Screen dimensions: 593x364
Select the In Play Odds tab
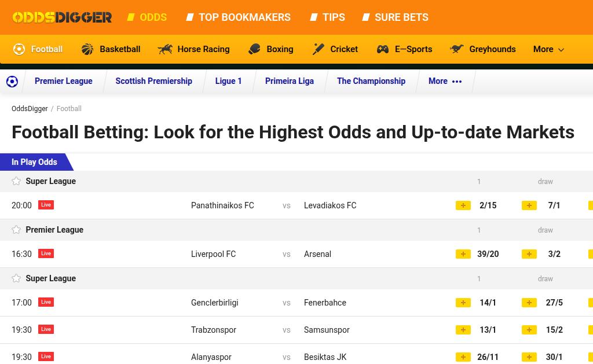pyautogui.click(x=34, y=162)
